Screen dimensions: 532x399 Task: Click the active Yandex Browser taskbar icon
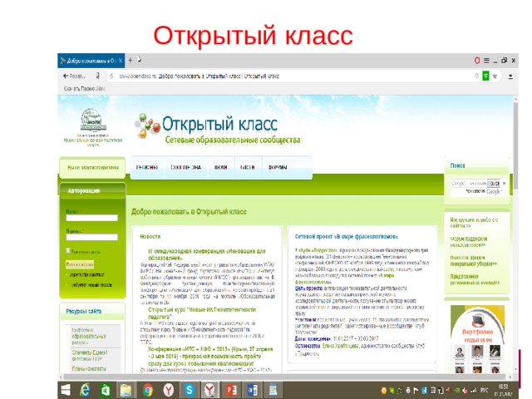pos(210,390)
